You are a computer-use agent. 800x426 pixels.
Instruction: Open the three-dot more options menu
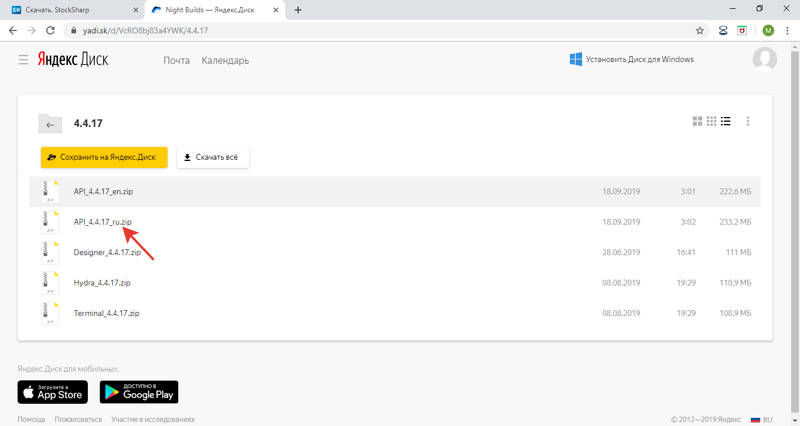click(748, 122)
